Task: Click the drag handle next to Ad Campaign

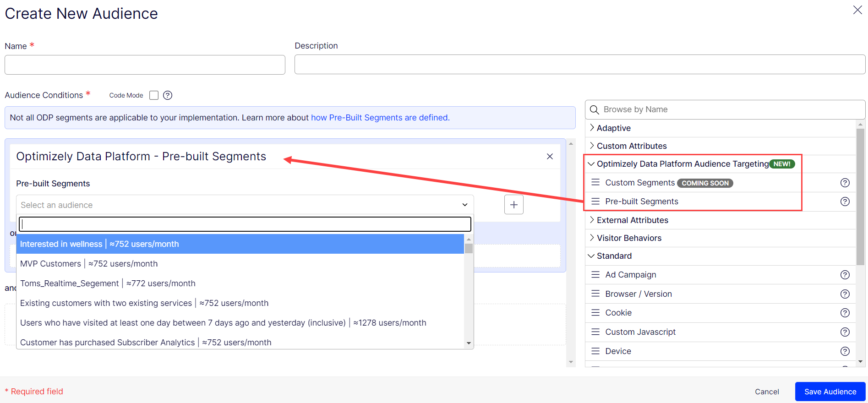Action: pos(595,274)
